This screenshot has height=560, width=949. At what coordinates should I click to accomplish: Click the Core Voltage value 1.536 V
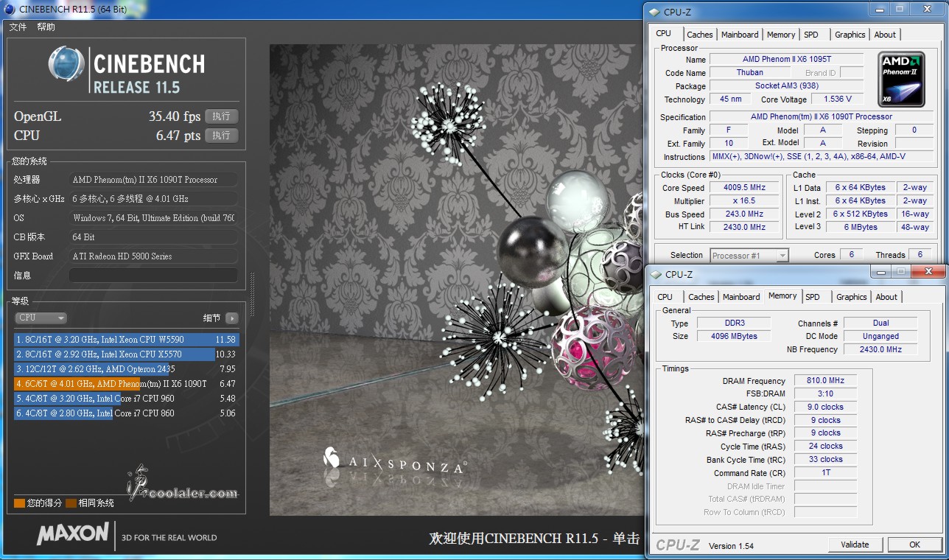pos(837,99)
